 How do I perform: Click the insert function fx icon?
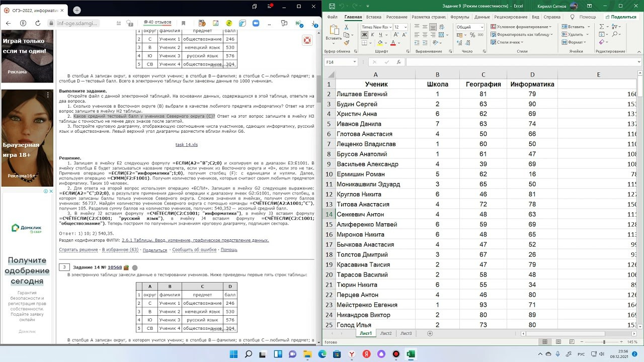point(398,62)
